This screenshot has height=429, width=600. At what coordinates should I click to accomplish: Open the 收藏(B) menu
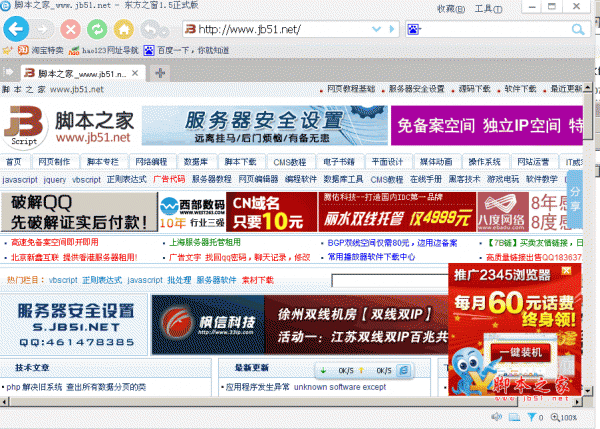pyautogui.click(x=451, y=9)
